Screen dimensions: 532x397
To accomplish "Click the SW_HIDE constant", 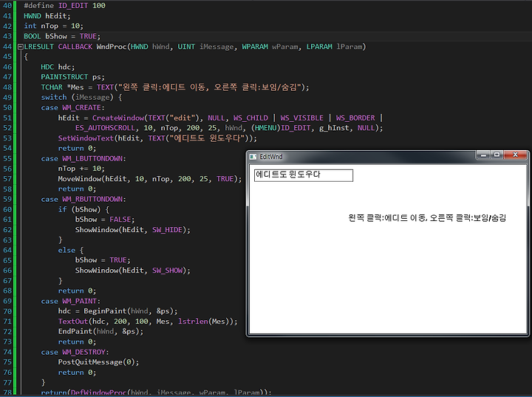I will (167, 230).
